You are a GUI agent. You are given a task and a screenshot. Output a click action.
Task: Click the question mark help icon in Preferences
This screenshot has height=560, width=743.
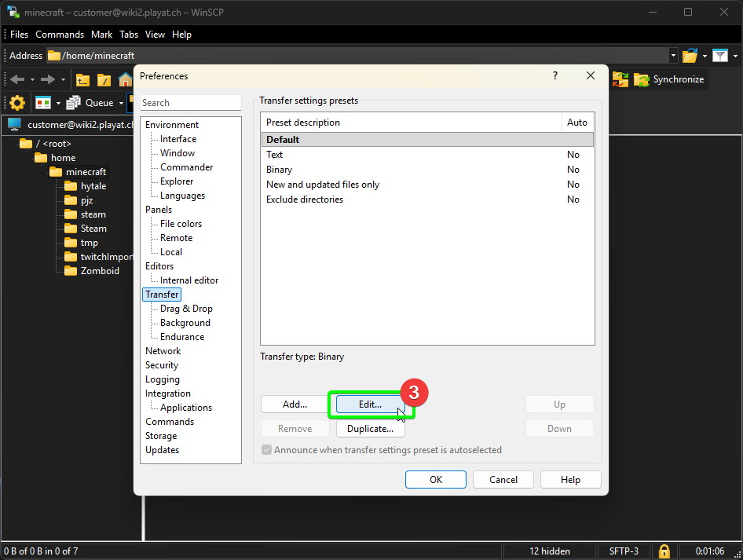[x=555, y=75]
